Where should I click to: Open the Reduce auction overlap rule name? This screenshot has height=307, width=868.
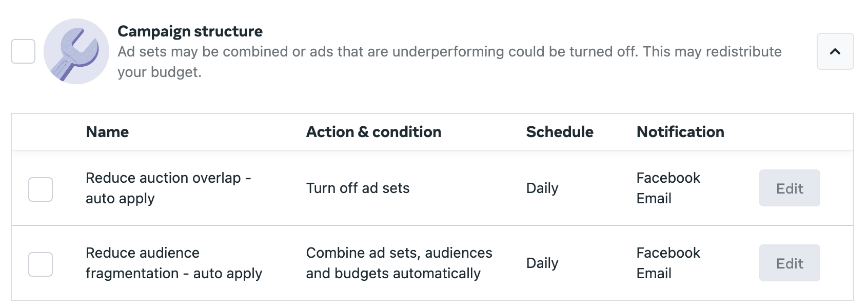click(169, 188)
